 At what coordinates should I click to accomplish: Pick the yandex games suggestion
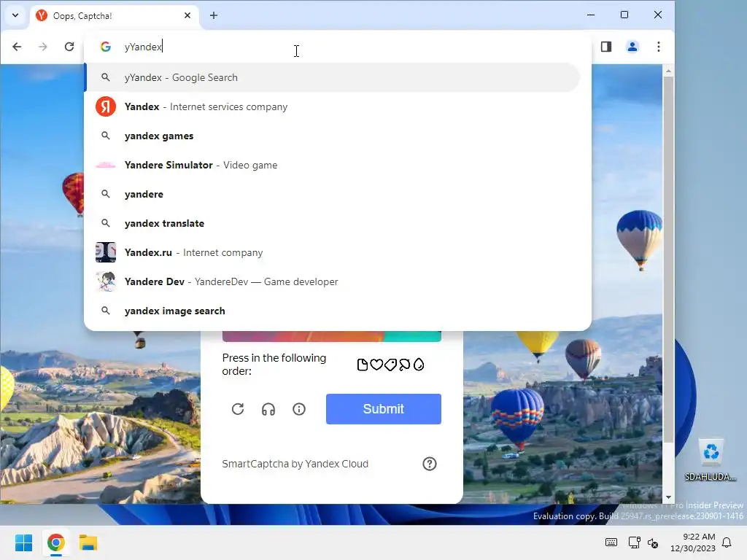pyautogui.click(x=332, y=136)
